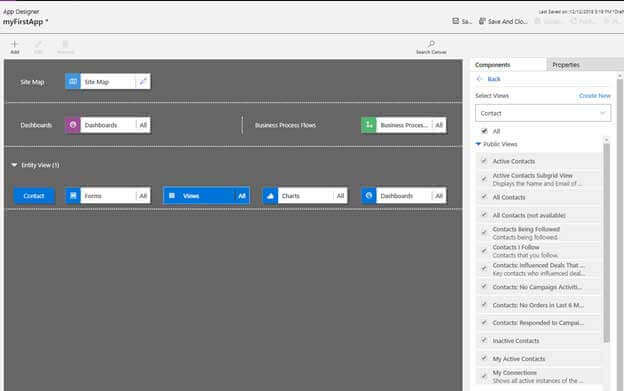The image size is (624, 391).
Task: Click the blue Site Map tile icon
Action: click(73, 82)
